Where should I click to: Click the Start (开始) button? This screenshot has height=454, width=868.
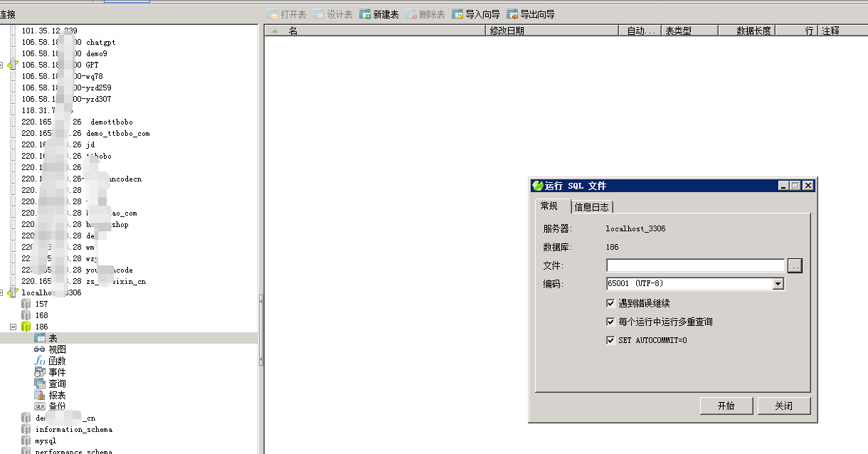click(726, 406)
